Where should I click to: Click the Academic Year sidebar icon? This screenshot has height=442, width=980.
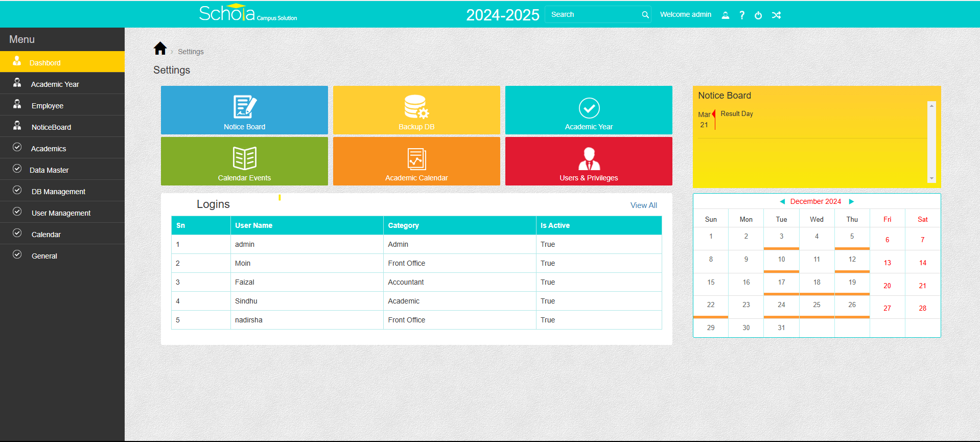[x=17, y=83]
